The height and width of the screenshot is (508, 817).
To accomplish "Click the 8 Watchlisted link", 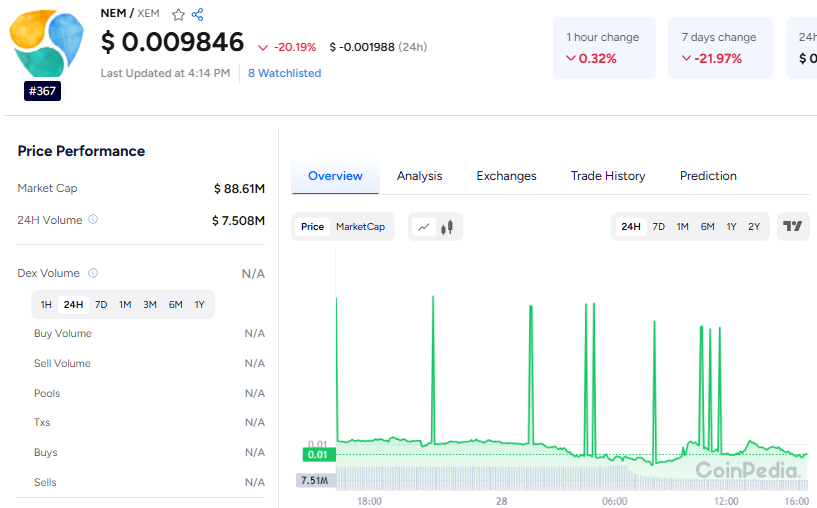I will (x=284, y=73).
